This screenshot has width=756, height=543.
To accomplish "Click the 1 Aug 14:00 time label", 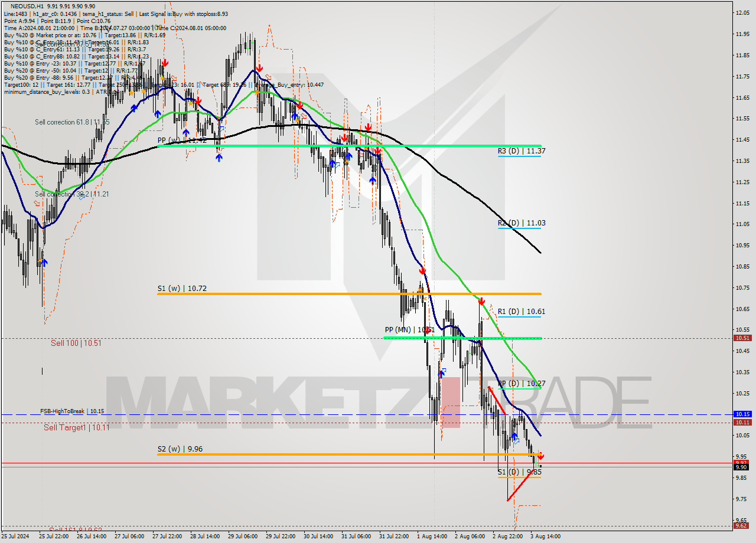I will coord(432,537).
